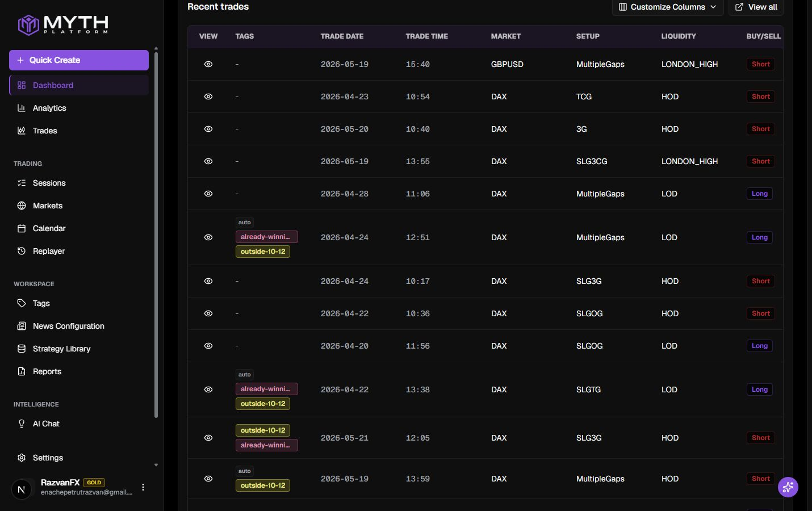Open the Replayer section
The image size is (812, 511).
(x=79, y=251)
